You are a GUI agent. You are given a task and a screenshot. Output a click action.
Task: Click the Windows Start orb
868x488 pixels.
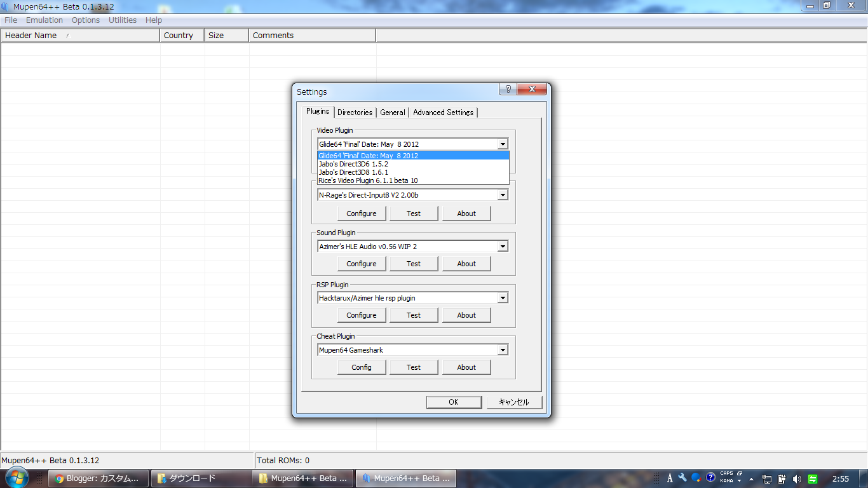pos(17,478)
